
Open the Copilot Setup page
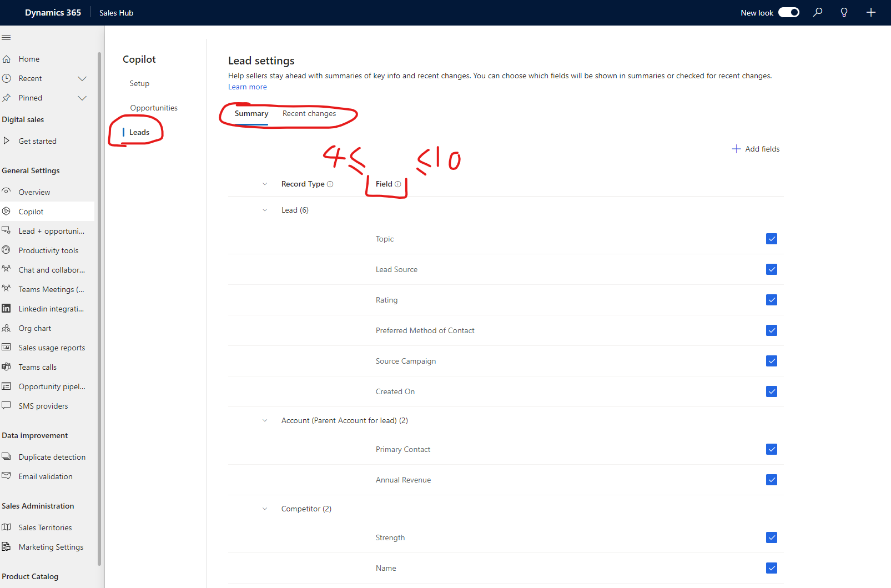pyautogui.click(x=139, y=83)
